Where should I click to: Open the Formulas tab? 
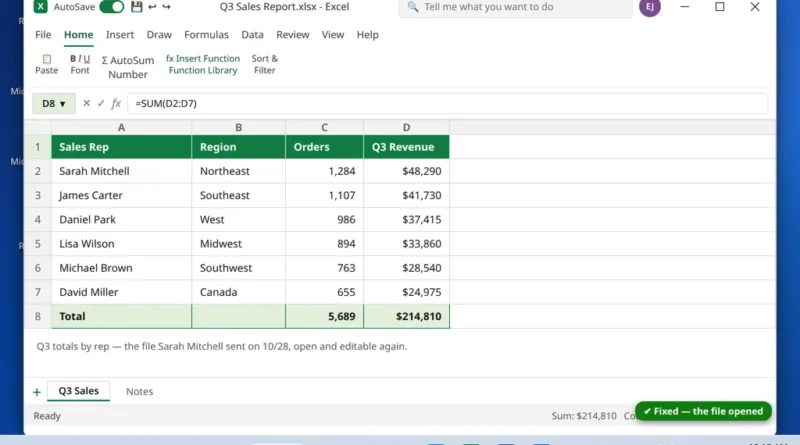[x=207, y=35]
